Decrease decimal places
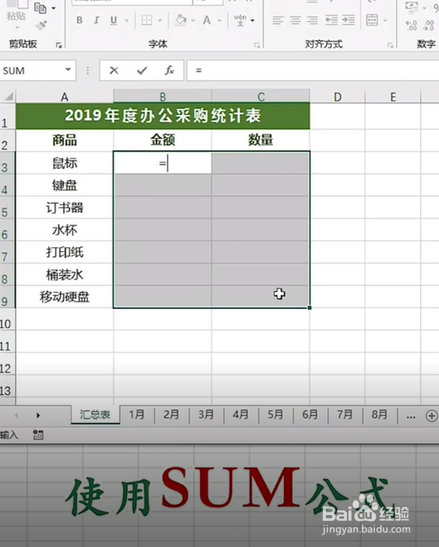Image resolution: width=439 pixels, height=547 pixels. (x=429, y=25)
